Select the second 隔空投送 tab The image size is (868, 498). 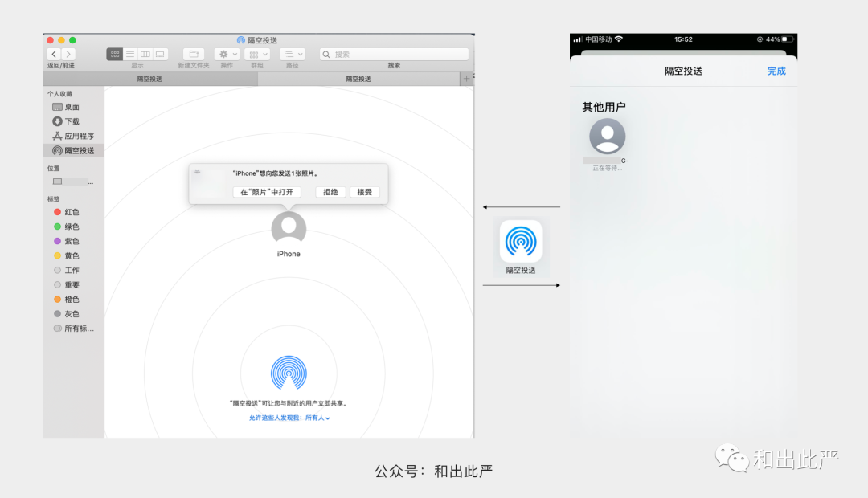(x=358, y=80)
